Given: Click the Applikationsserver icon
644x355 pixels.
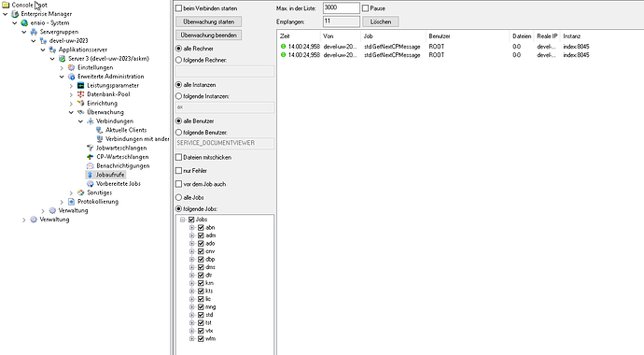Looking at the screenshot, I should [x=52, y=50].
